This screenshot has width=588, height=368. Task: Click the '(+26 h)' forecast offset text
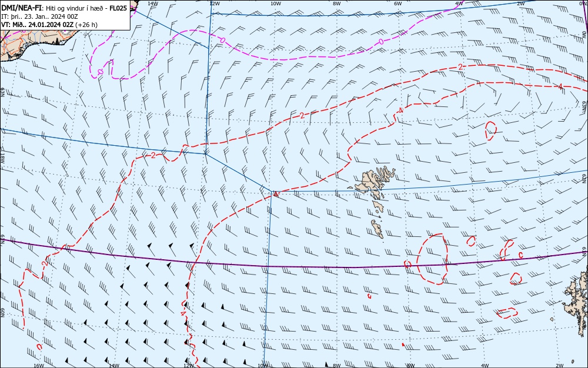point(86,25)
